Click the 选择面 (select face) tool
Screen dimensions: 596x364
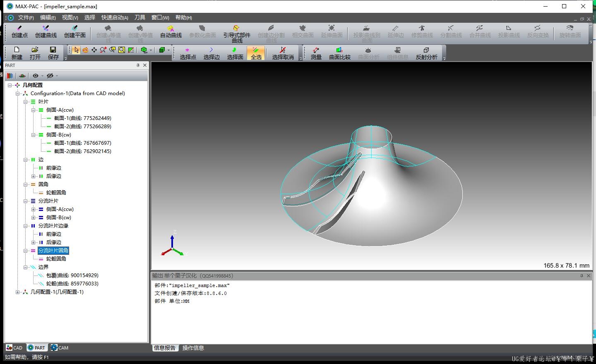(235, 53)
